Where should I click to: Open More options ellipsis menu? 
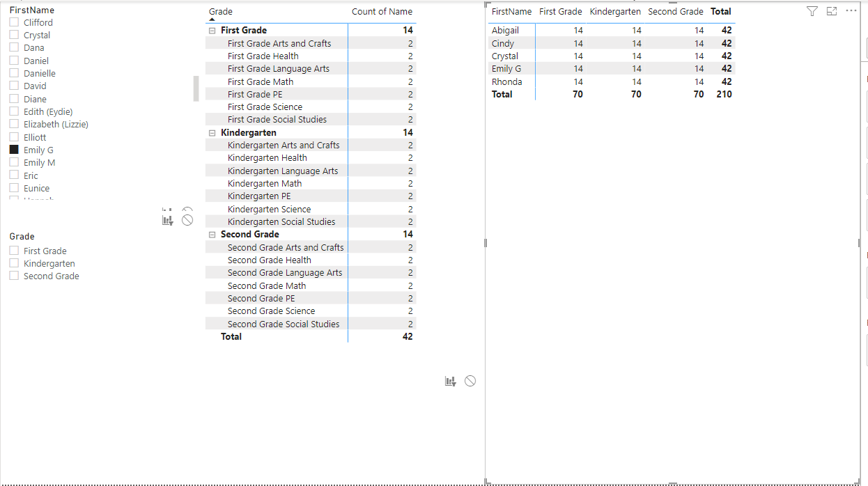tap(851, 11)
